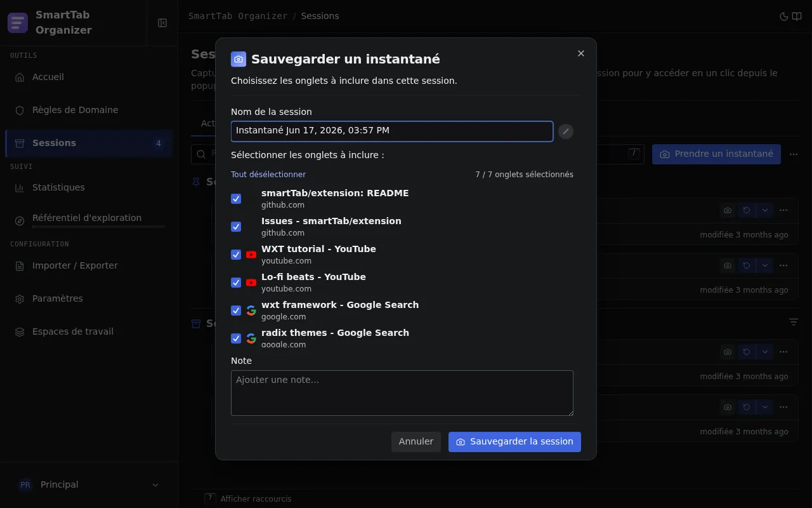Click Prendre un instantané button
The width and height of the screenshot is (812, 508).
coord(716,154)
